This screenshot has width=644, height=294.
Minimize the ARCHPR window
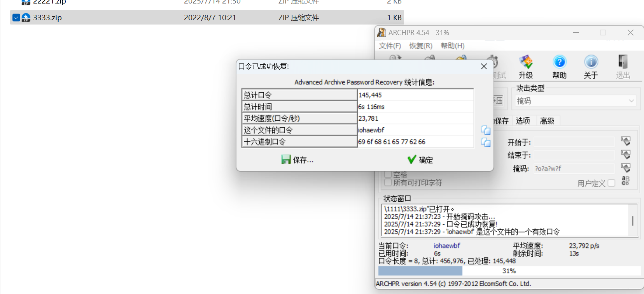pos(576,33)
